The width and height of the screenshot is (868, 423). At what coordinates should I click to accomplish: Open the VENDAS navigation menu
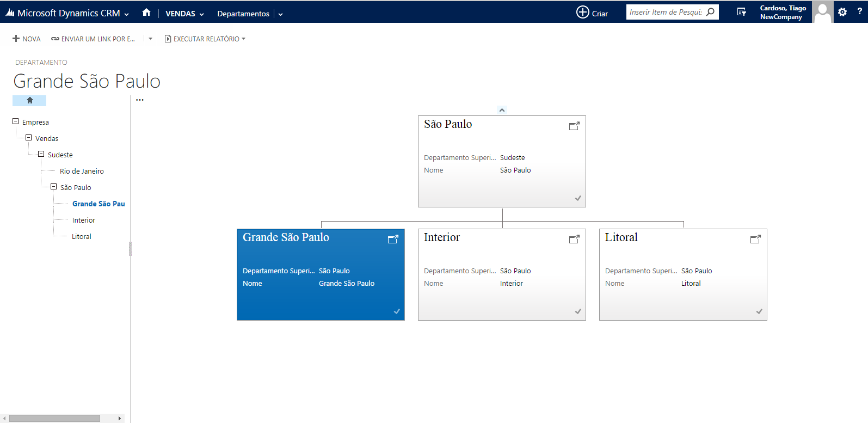coord(184,14)
